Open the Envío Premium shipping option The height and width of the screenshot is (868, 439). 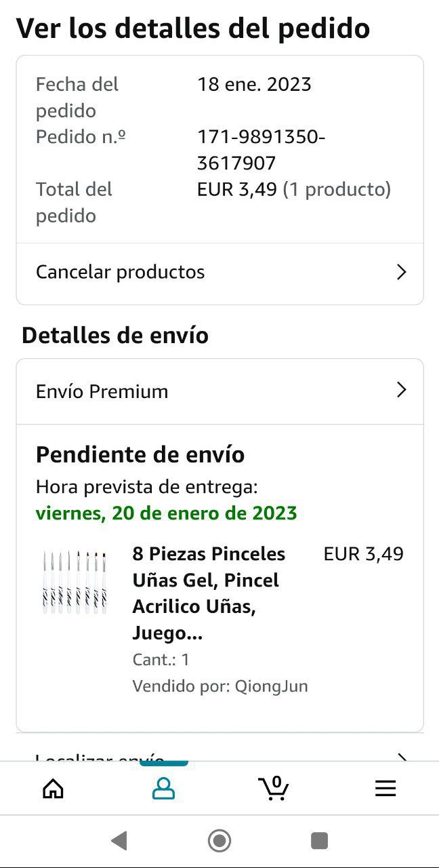102,391
